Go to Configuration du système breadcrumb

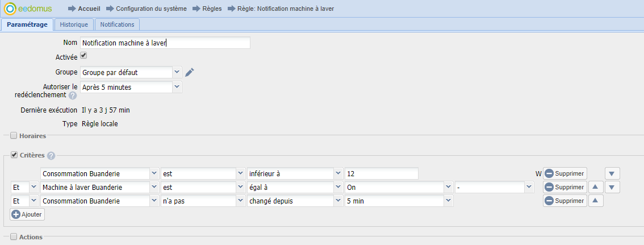[x=151, y=9]
